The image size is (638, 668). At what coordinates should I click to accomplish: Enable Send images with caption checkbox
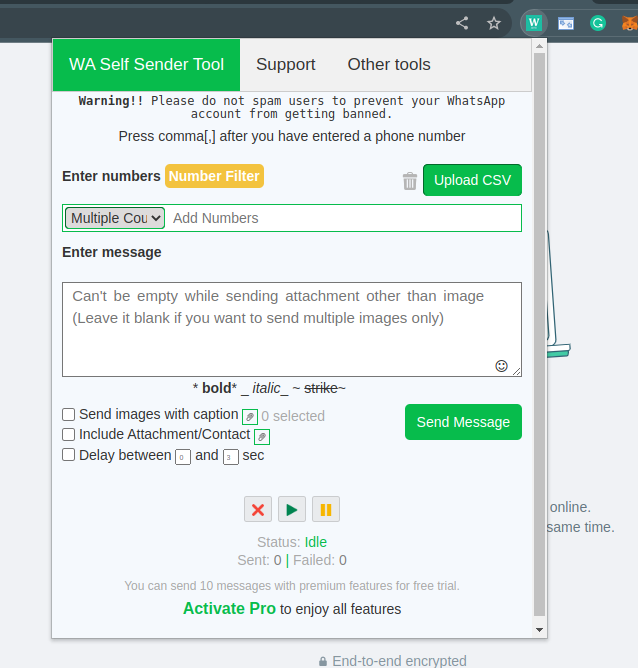(69, 415)
